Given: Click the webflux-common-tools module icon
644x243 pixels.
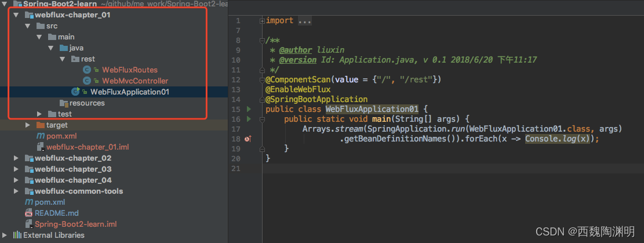Looking at the screenshot, I should [x=29, y=191].
